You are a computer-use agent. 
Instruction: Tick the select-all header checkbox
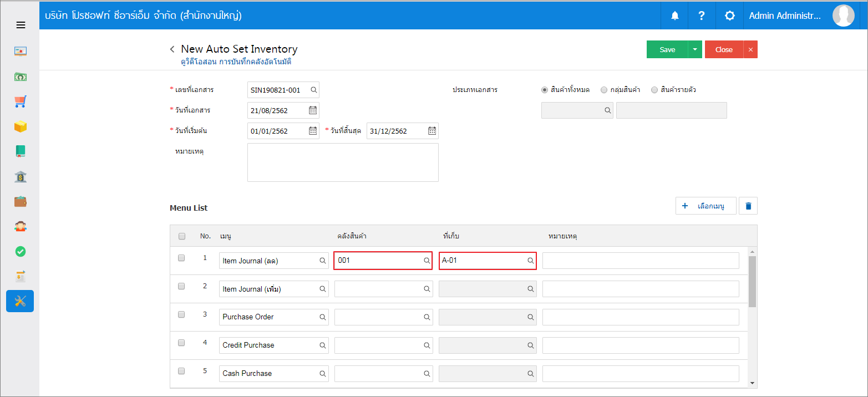182,236
